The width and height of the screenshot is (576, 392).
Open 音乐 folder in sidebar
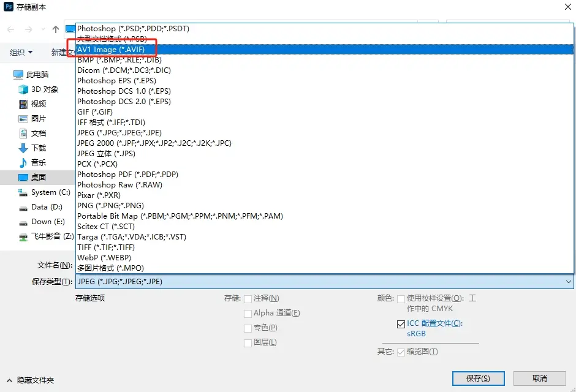click(32, 162)
